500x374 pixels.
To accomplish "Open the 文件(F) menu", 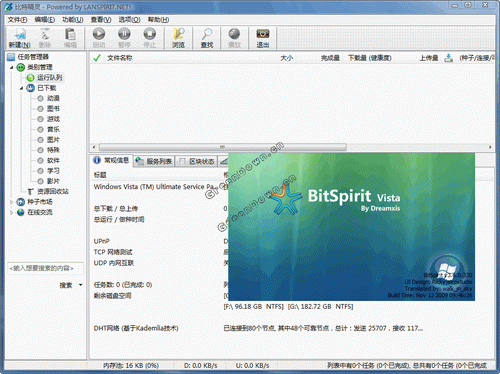I will [x=18, y=20].
